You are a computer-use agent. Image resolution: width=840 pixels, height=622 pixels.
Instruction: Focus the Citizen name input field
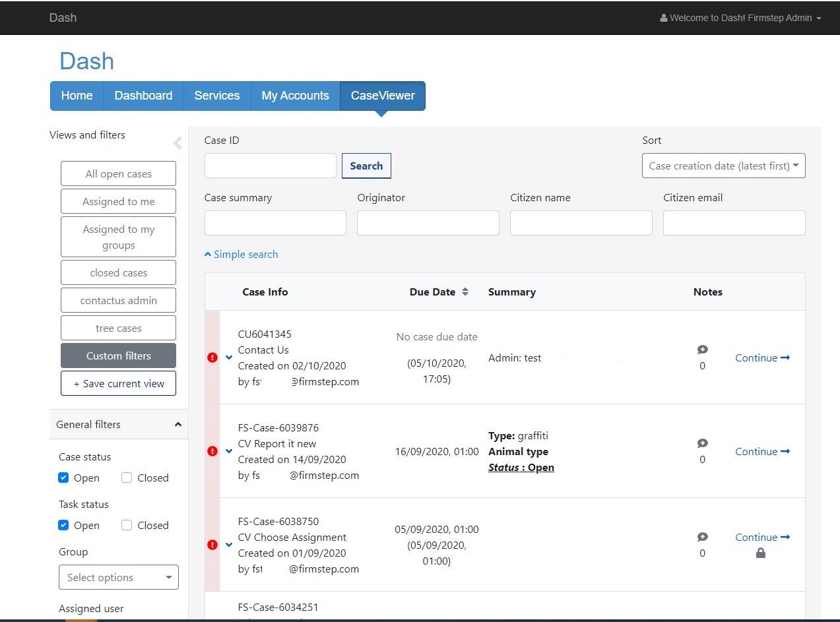[x=581, y=223]
